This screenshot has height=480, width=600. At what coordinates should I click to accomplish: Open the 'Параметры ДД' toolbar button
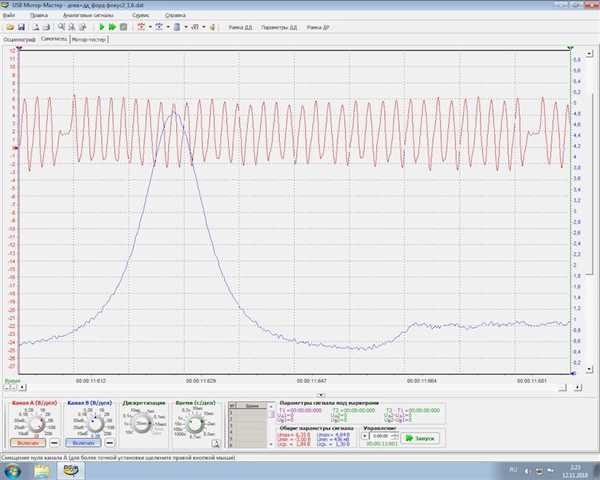[279, 28]
